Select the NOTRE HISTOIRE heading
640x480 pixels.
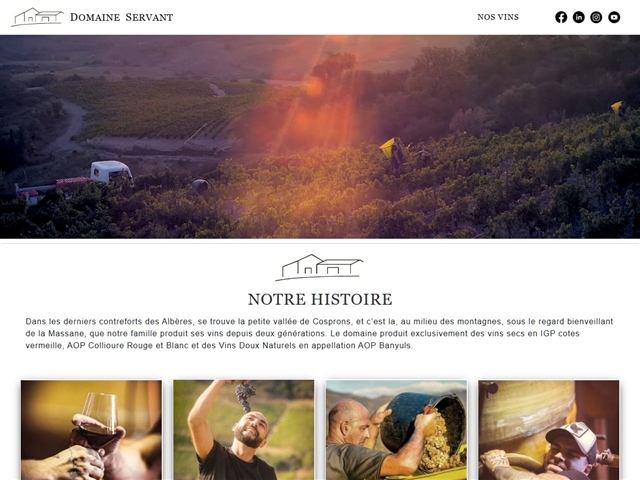click(320, 299)
